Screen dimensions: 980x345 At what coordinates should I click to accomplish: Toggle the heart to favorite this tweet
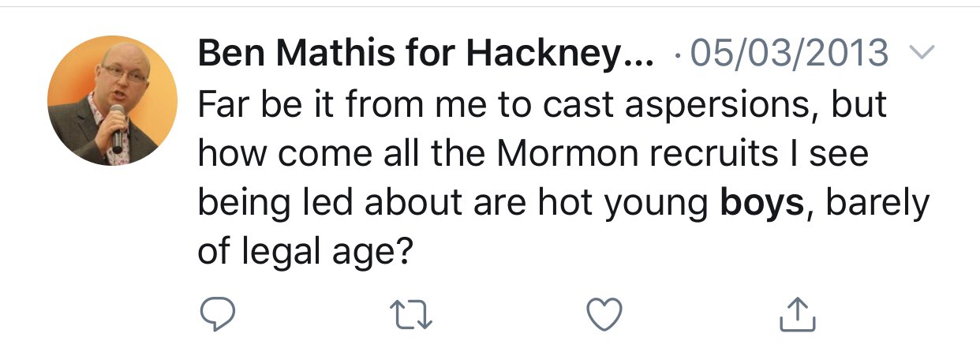pos(605,314)
